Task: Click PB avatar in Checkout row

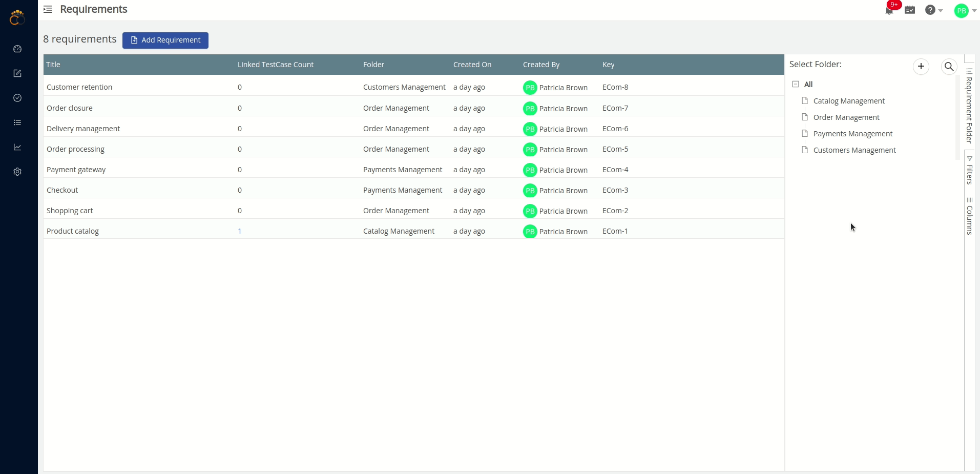Action: pos(530,191)
